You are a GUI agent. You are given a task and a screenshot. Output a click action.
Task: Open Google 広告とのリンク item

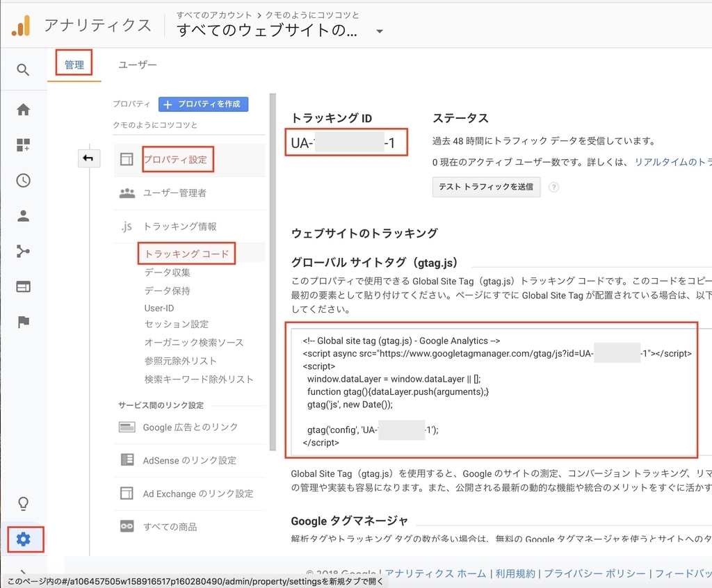point(191,427)
